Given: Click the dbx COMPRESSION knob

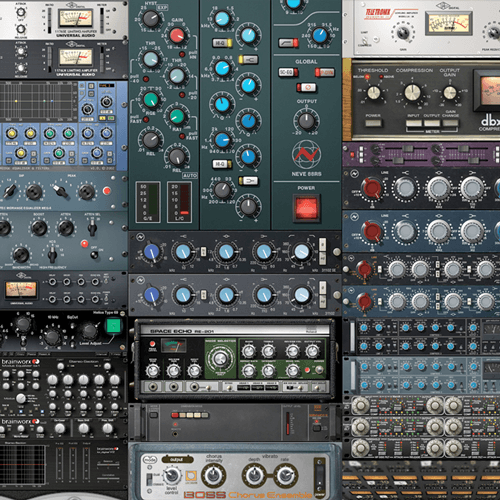Looking at the screenshot, I should (412, 92).
